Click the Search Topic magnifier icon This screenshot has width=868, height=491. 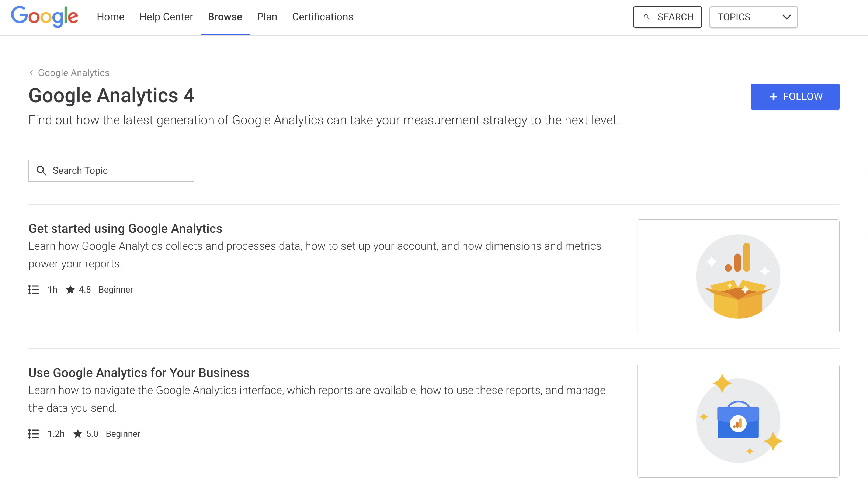pos(41,170)
